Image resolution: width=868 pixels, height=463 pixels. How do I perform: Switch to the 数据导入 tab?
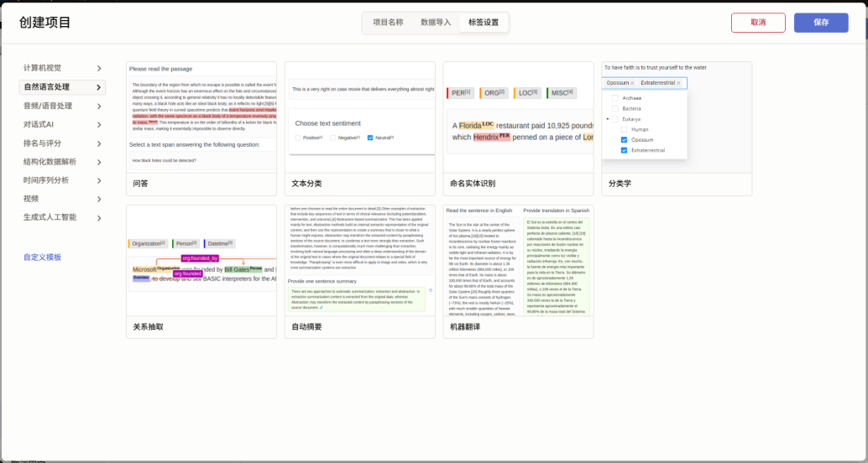436,23
